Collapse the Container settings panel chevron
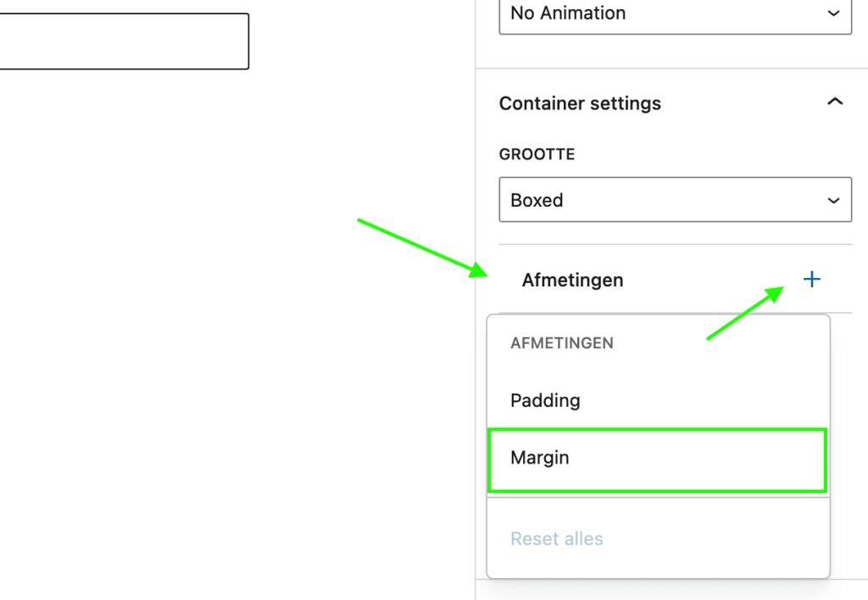The height and width of the screenshot is (600, 868). [x=835, y=102]
